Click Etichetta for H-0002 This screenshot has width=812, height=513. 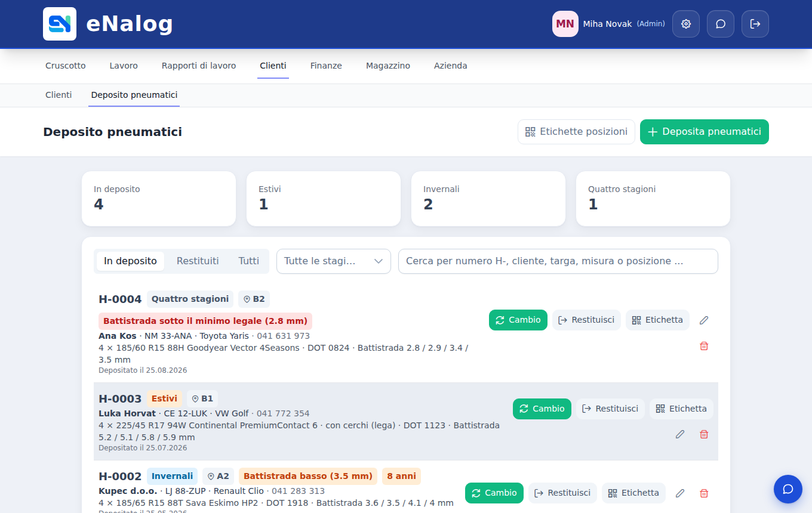(633, 493)
